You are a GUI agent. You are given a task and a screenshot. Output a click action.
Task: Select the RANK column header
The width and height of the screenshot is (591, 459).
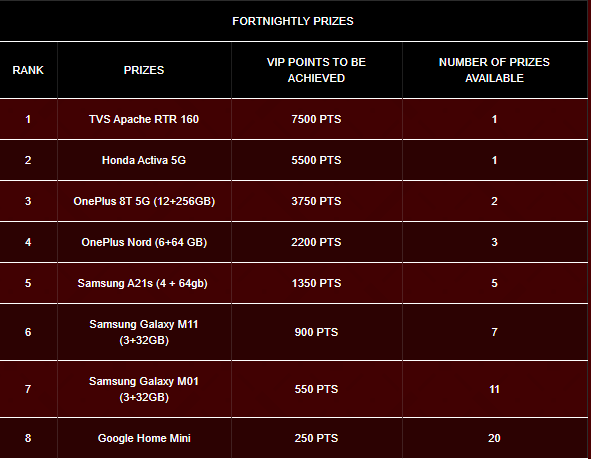coord(28,70)
